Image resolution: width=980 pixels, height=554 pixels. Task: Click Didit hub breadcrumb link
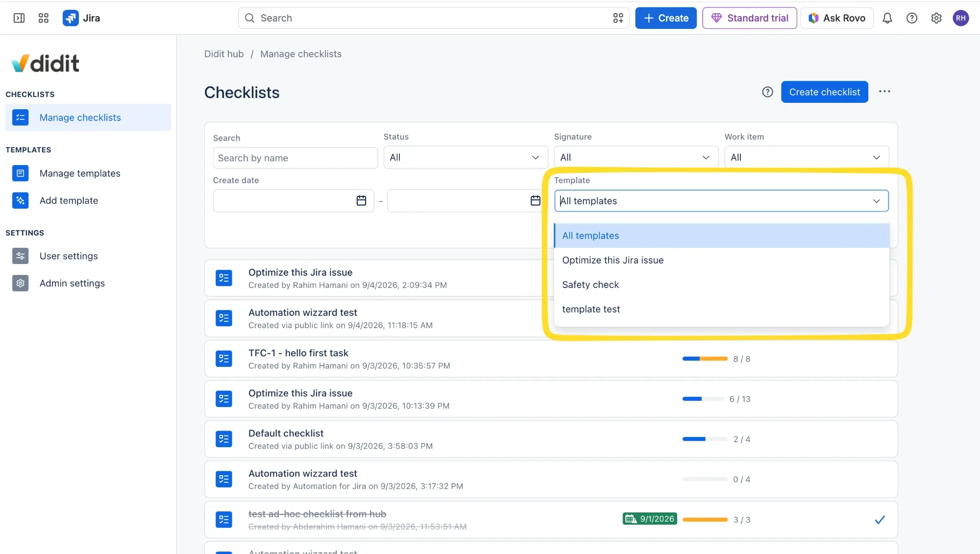click(224, 54)
